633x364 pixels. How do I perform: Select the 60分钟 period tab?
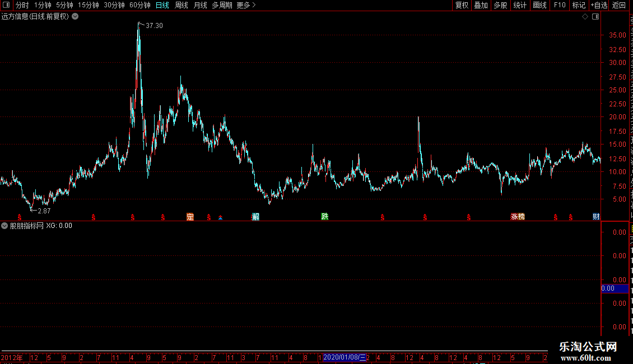(x=140, y=5)
